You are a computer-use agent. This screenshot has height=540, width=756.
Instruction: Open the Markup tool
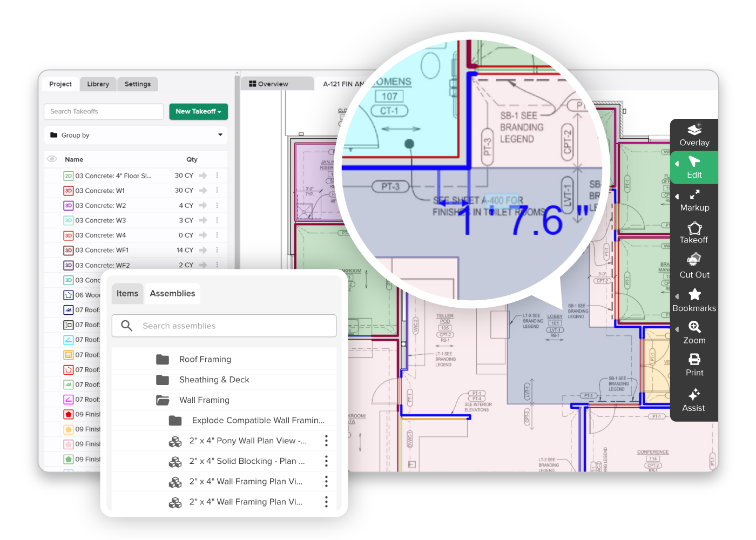(x=694, y=200)
